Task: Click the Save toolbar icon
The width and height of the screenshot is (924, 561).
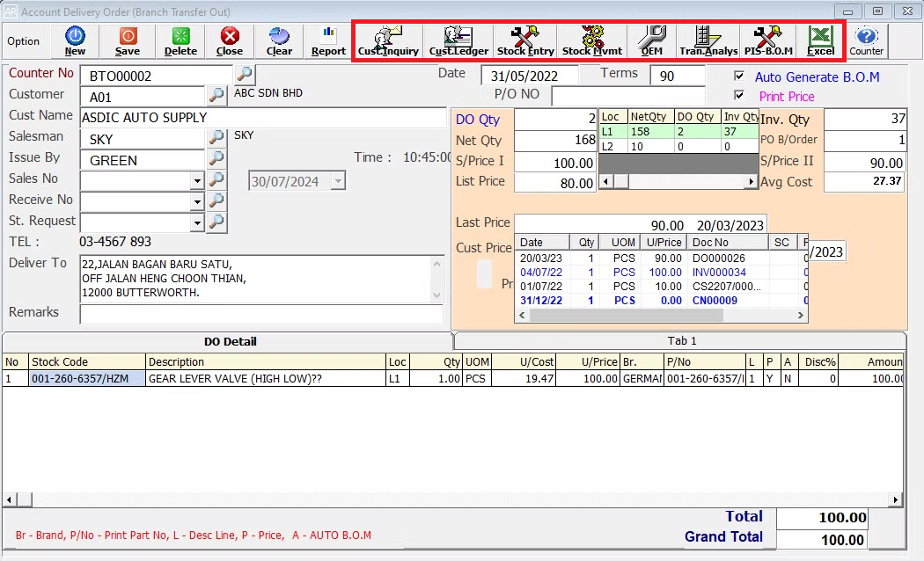Action: [128, 41]
